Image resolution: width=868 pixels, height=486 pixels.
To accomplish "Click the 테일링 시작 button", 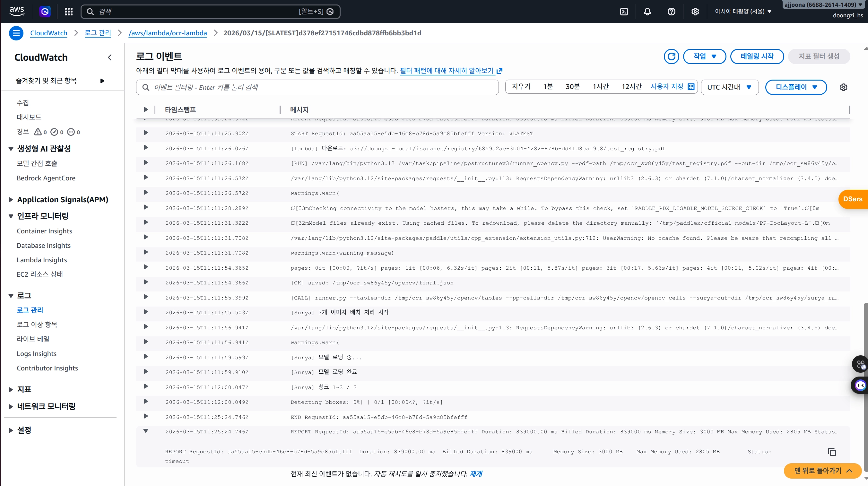I will tap(757, 56).
